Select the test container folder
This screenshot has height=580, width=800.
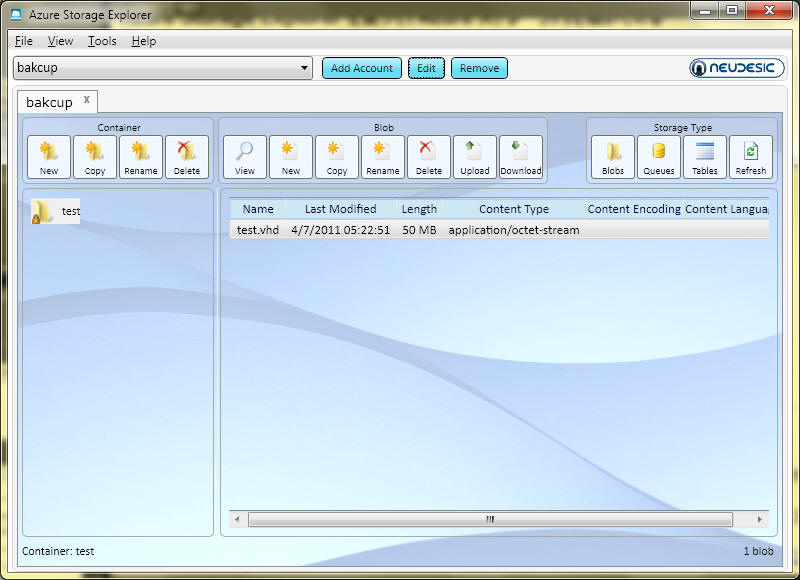point(56,211)
